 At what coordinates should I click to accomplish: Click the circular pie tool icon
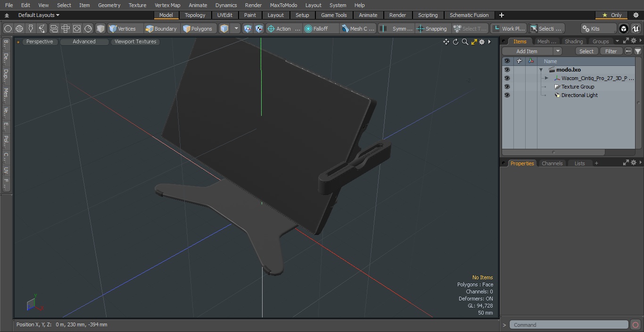coord(88,29)
